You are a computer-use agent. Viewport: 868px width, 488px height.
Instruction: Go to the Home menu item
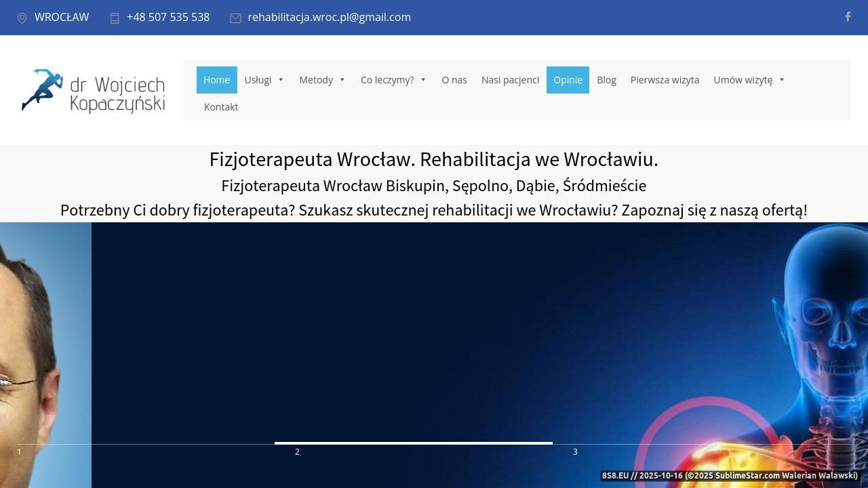click(217, 80)
